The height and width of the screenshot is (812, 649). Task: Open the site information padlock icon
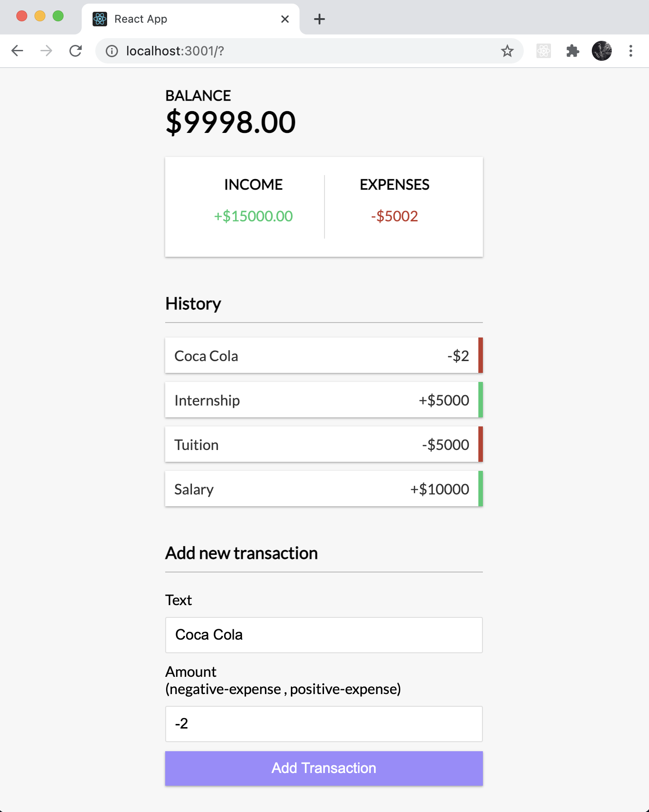[x=111, y=51]
